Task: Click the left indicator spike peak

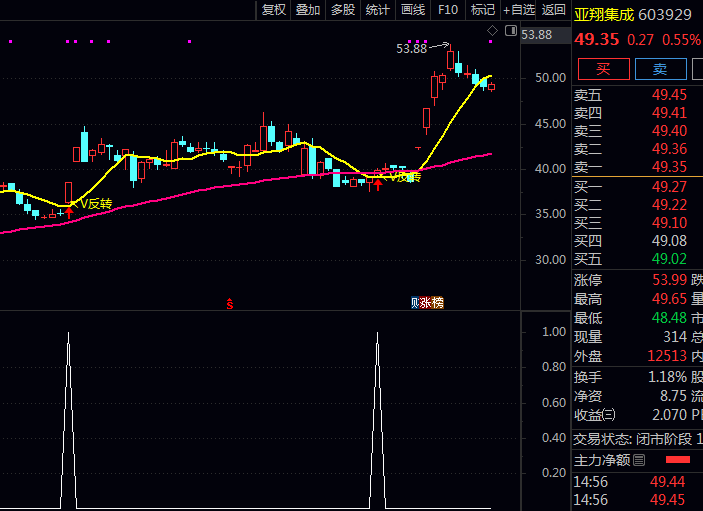Action: [x=68, y=334]
